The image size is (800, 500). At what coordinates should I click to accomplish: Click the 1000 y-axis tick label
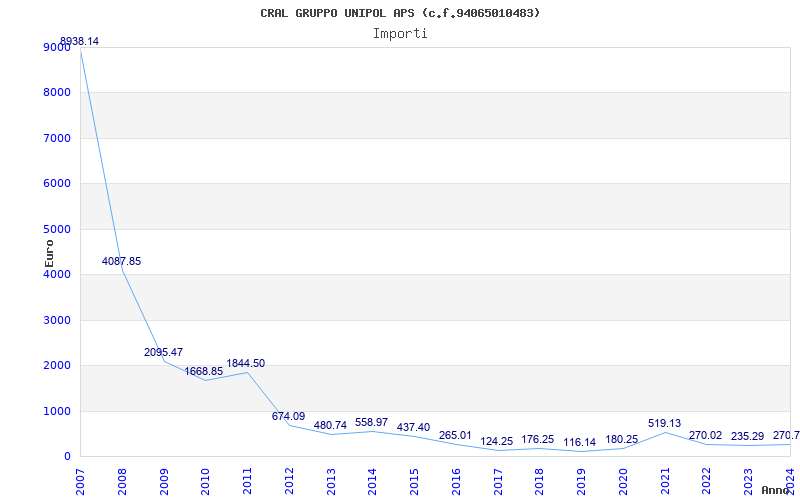click(x=57, y=411)
